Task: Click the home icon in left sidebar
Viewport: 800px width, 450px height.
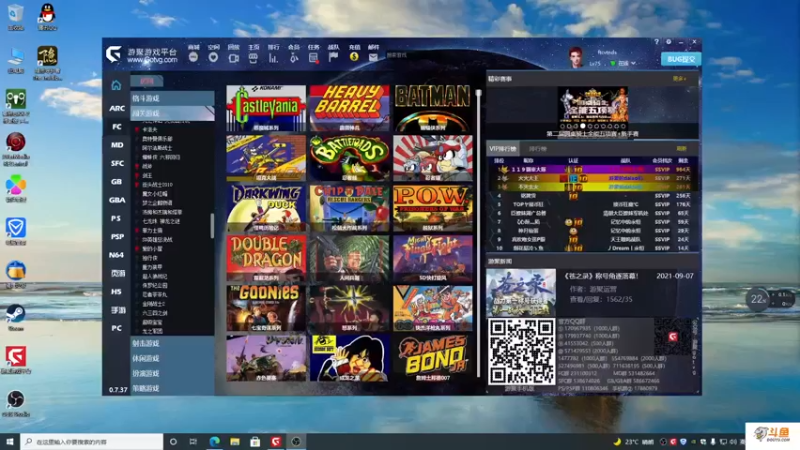Action: click(x=116, y=85)
